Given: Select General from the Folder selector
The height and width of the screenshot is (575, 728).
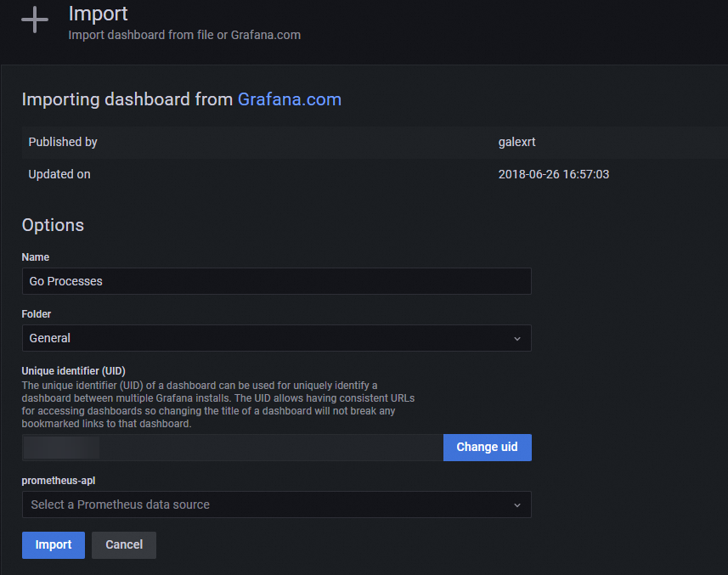Looking at the screenshot, I should click(x=276, y=338).
